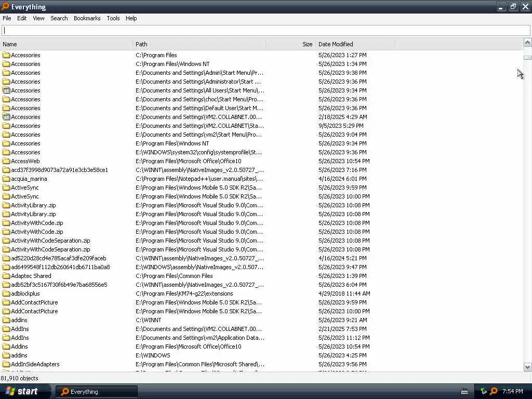Click the scrollbar up arrow

pyautogui.click(x=527, y=43)
